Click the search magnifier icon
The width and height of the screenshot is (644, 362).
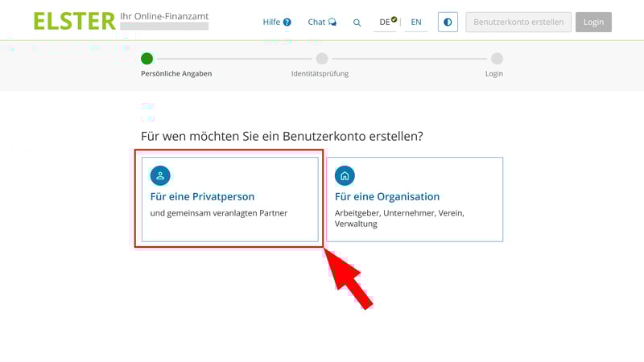(357, 23)
